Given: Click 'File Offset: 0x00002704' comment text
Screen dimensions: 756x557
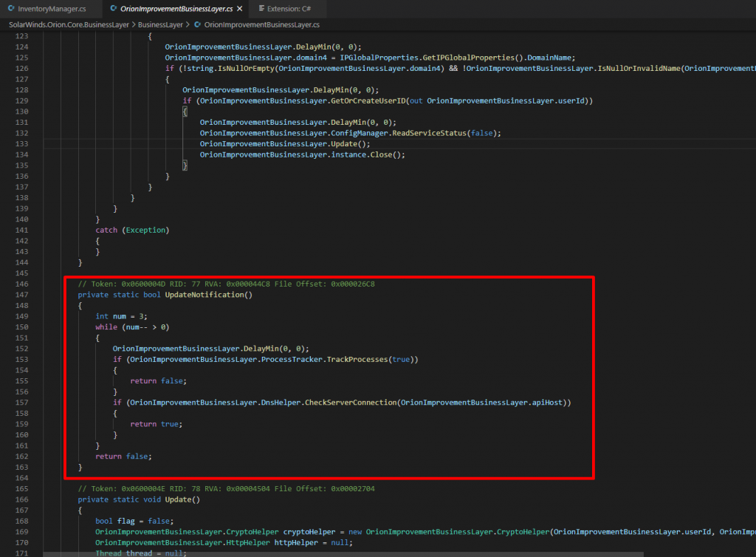Looking at the screenshot, I should tap(325, 488).
